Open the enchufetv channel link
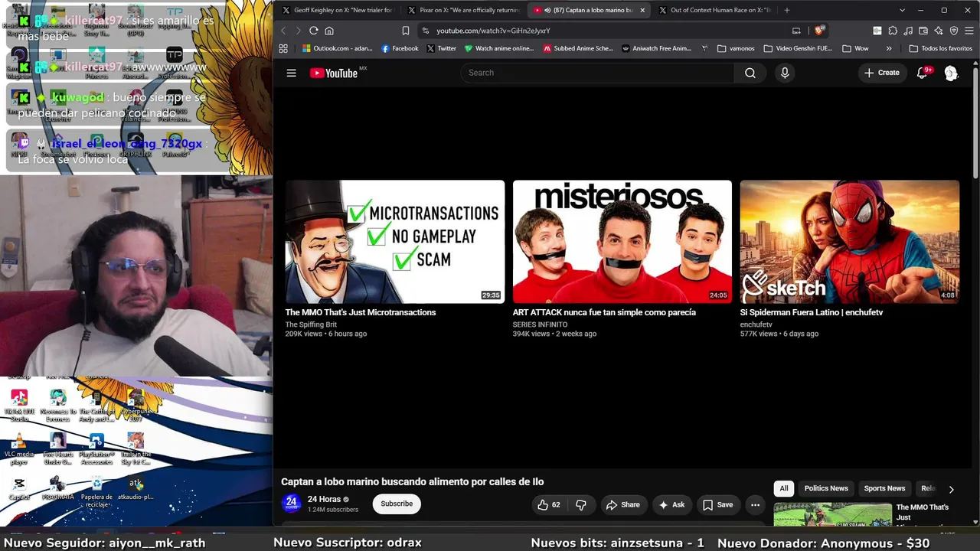The image size is (980, 551). [x=756, y=324]
